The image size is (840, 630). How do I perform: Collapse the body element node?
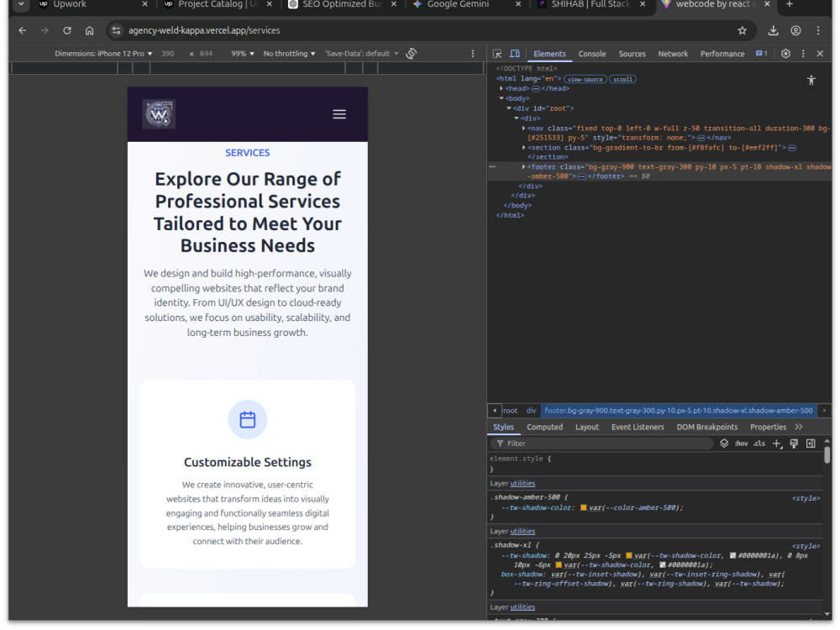[501, 98]
